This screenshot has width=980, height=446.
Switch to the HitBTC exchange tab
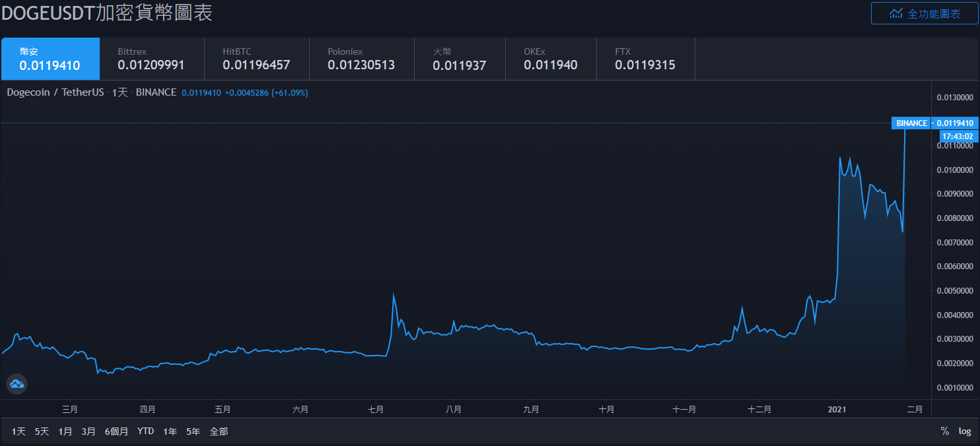coord(257,59)
